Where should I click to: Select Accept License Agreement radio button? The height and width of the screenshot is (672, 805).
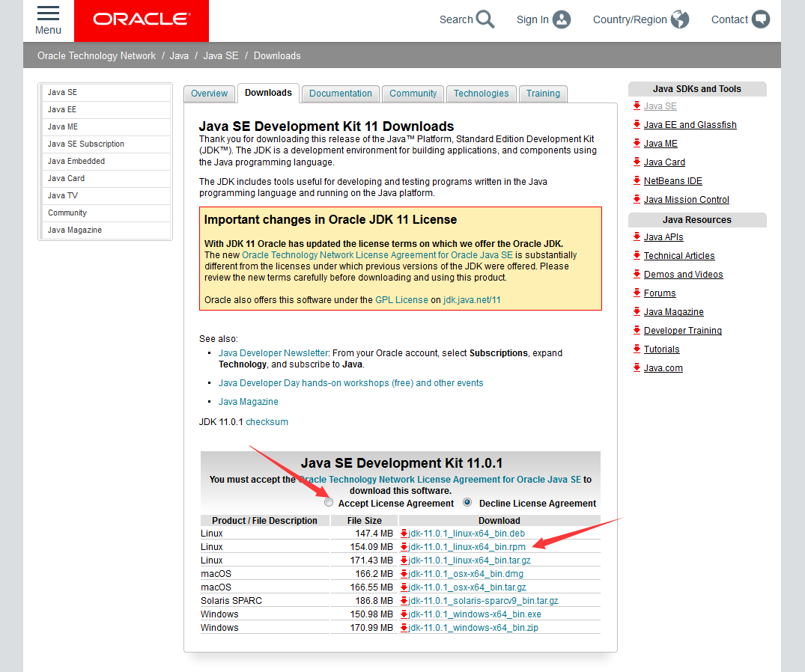(x=329, y=503)
